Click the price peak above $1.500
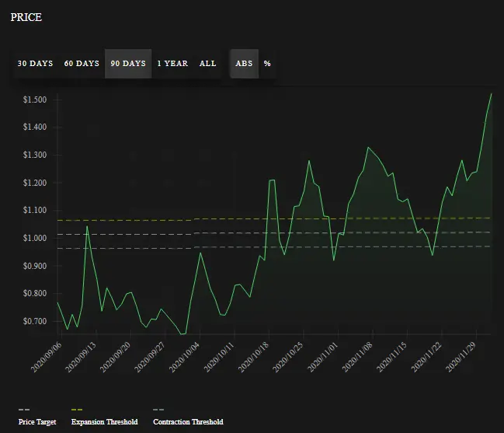Viewport: 504px width, 433px height. pos(491,93)
